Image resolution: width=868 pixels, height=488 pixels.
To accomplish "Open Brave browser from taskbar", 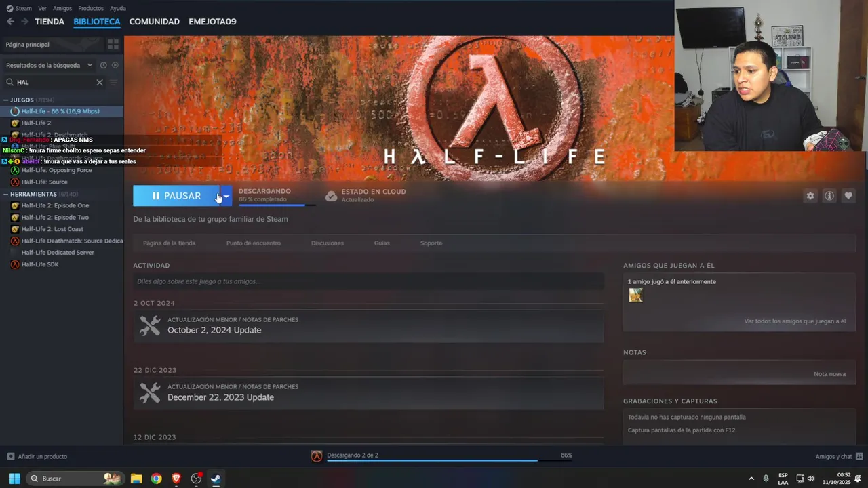I will coord(176,479).
